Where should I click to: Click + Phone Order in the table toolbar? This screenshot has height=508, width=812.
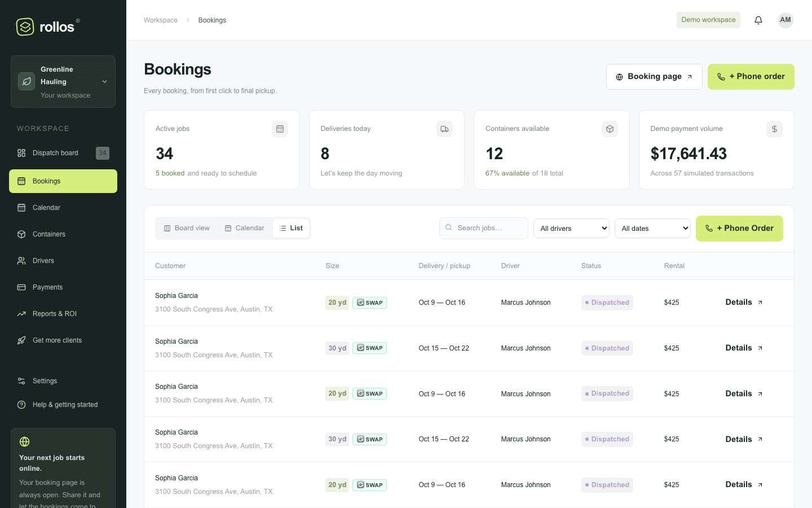[x=739, y=229]
